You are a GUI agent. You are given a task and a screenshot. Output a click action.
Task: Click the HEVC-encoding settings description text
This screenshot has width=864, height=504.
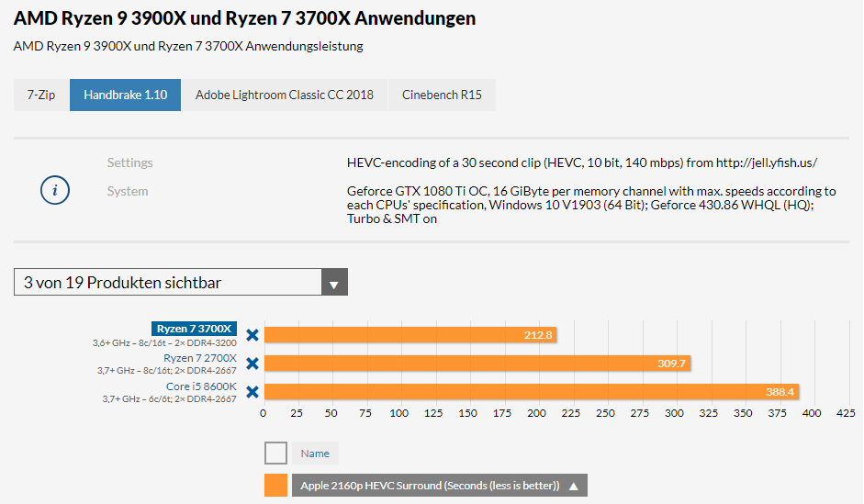tap(582, 163)
